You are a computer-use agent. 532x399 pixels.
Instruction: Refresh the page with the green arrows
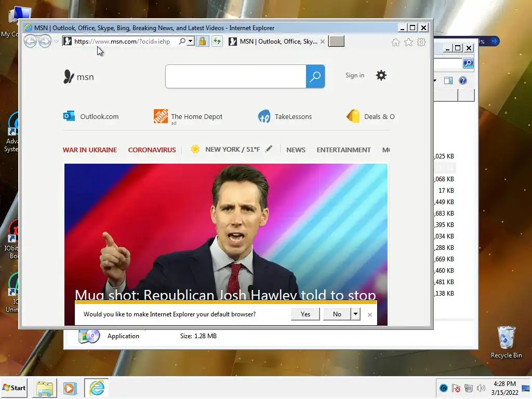[217, 42]
